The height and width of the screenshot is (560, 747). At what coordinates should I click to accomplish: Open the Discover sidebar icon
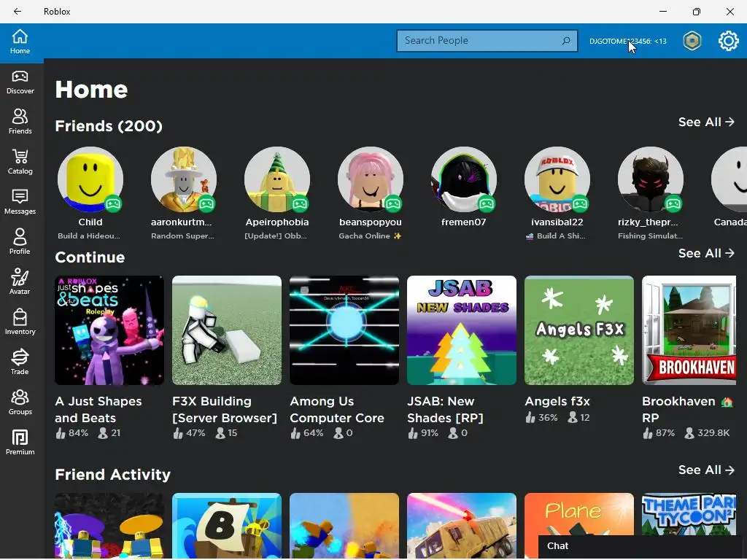pyautogui.click(x=20, y=82)
